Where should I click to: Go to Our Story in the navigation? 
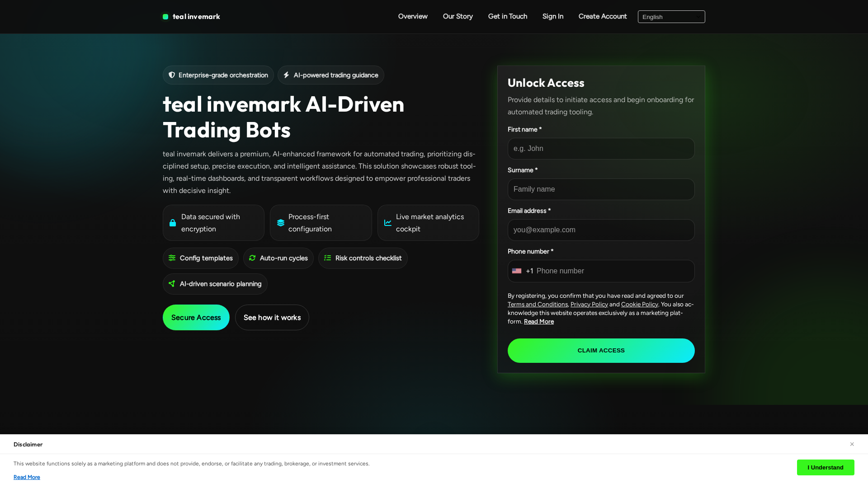coord(458,16)
